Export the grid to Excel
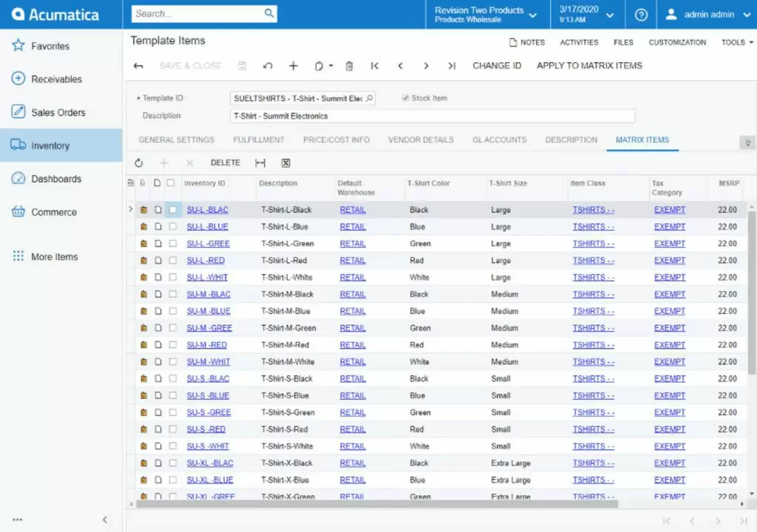Viewport: 757px width, 532px height. click(285, 163)
